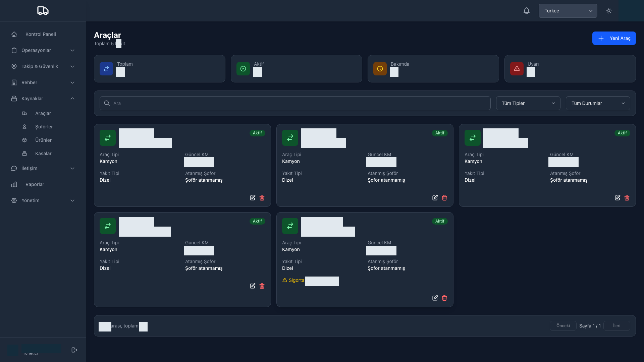Expand the İletişim menu

pyautogui.click(x=43, y=168)
